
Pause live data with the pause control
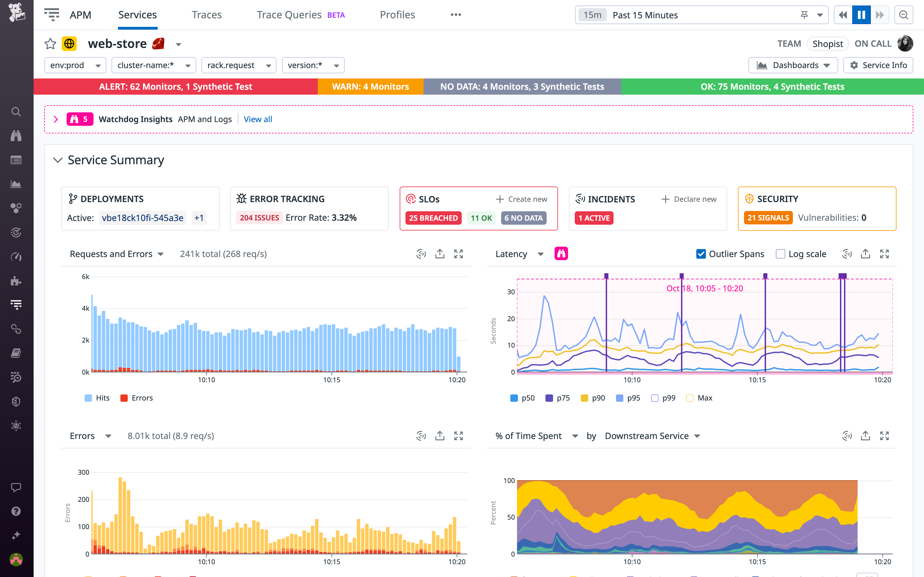click(861, 15)
